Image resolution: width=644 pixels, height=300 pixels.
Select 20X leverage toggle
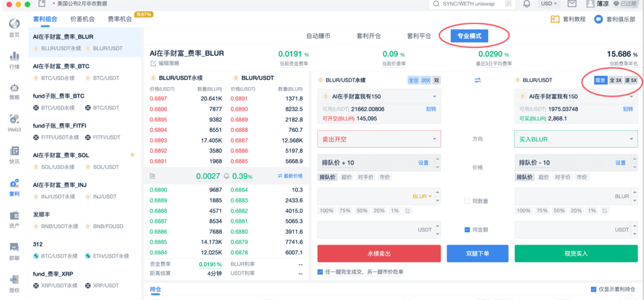point(425,80)
